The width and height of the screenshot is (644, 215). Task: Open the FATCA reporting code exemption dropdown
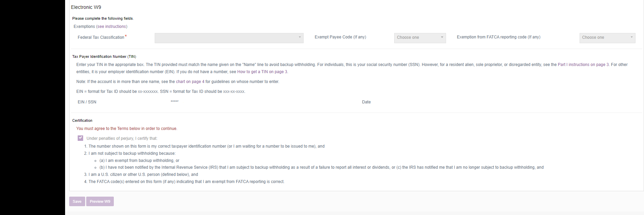coord(607,38)
